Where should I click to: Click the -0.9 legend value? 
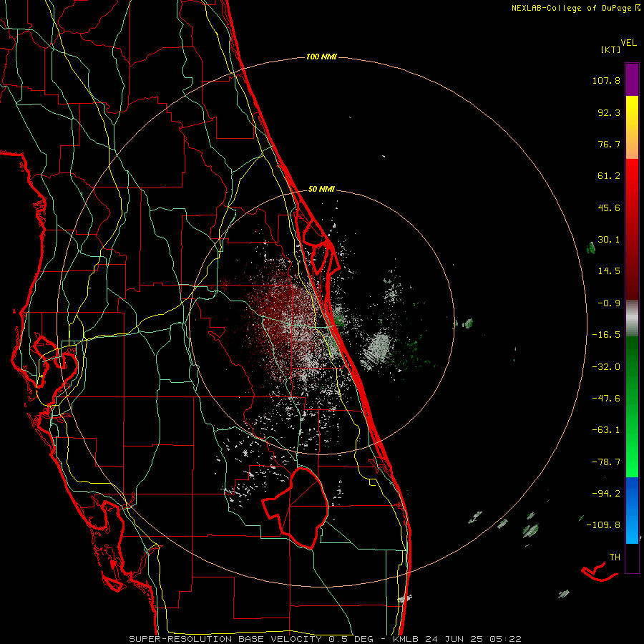pos(609,303)
